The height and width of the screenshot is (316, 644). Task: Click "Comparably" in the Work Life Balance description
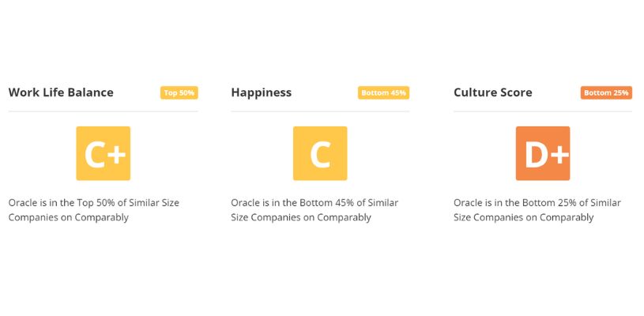101,217
